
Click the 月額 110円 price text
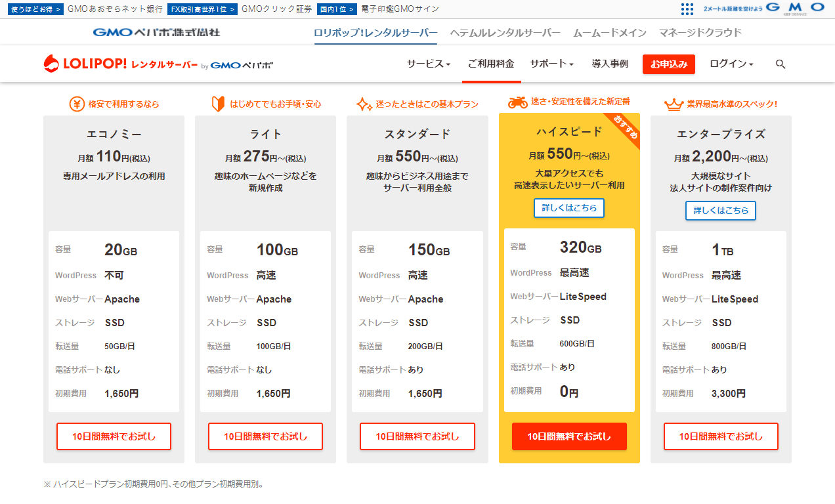coord(114,157)
